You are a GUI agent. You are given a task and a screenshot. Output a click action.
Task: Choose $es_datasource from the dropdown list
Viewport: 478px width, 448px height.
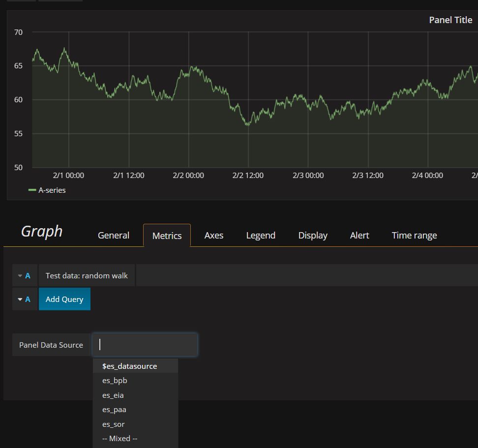(135, 366)
